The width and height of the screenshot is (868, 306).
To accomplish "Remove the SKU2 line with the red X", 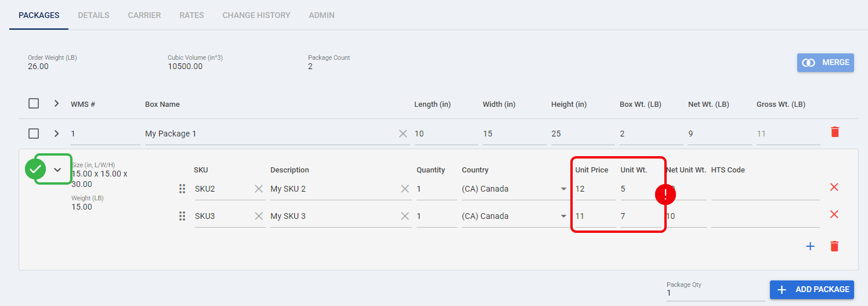I will (x=834, y=187).
